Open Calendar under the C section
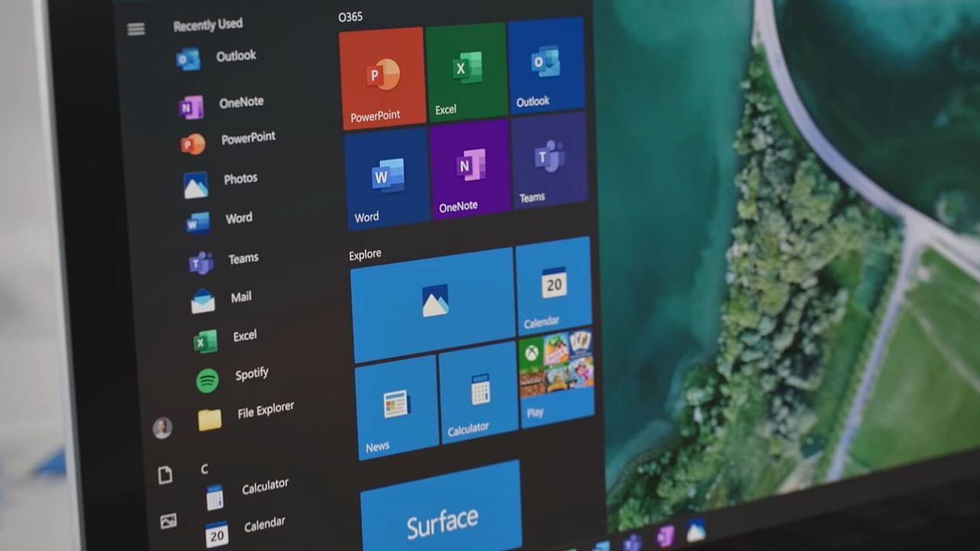Viewport: 980px width, 551px height. pos(245,530)
